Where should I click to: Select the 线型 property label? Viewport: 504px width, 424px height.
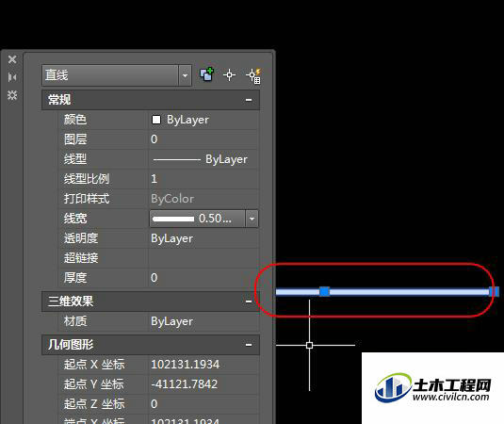tap(75, 159)
